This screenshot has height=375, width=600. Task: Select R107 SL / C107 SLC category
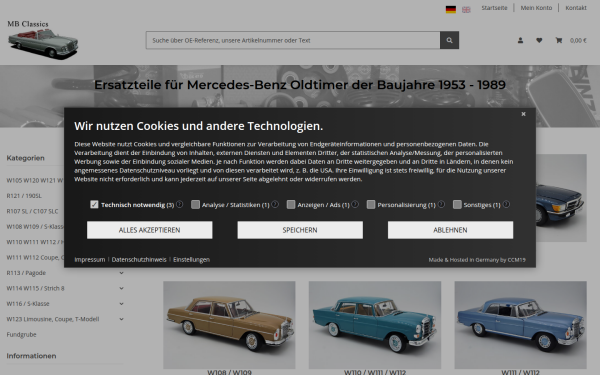33,211
